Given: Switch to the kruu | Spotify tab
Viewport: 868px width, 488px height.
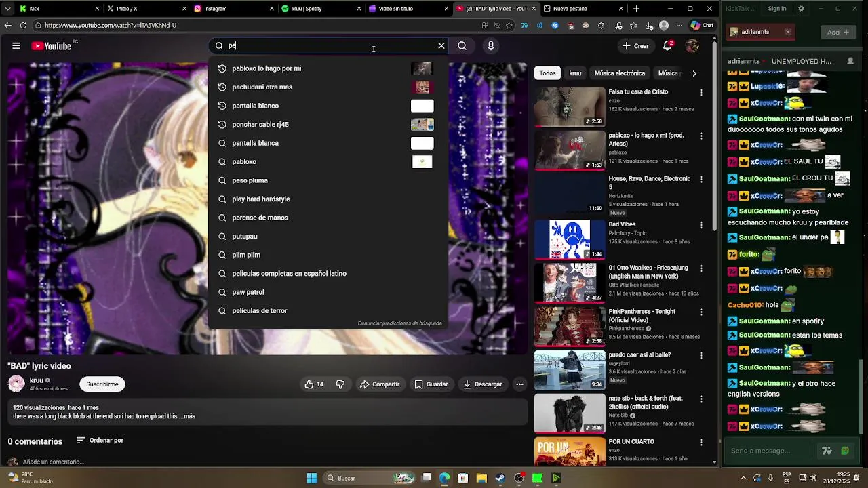Looking at the screenshot, I should [x=321, y=9].
